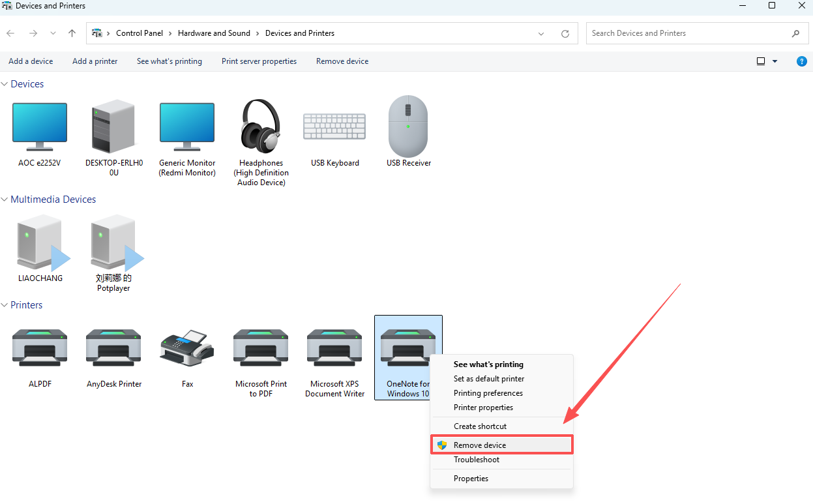Screen dimensions: 813x504
Task: Choose Set as default printer
Action: (x=489, y=379)
